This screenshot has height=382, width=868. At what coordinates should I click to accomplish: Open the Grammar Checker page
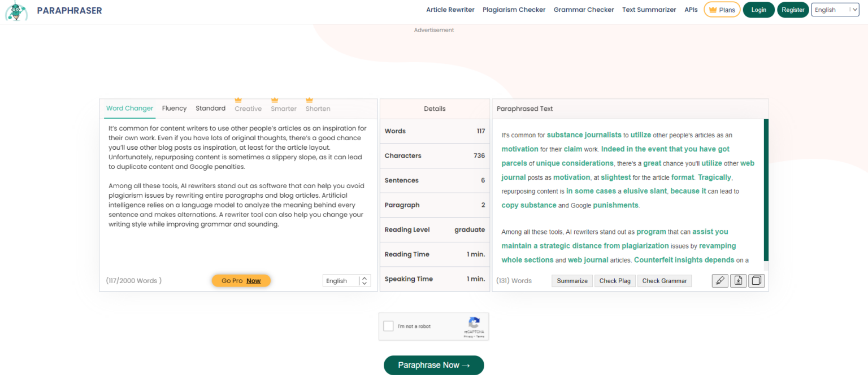point(583,9)
